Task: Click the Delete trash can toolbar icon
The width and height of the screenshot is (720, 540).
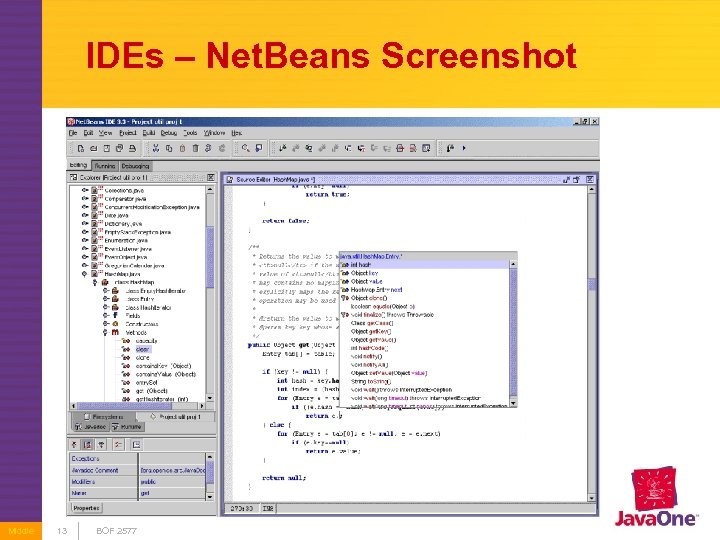Action: [x=195, y=148]
